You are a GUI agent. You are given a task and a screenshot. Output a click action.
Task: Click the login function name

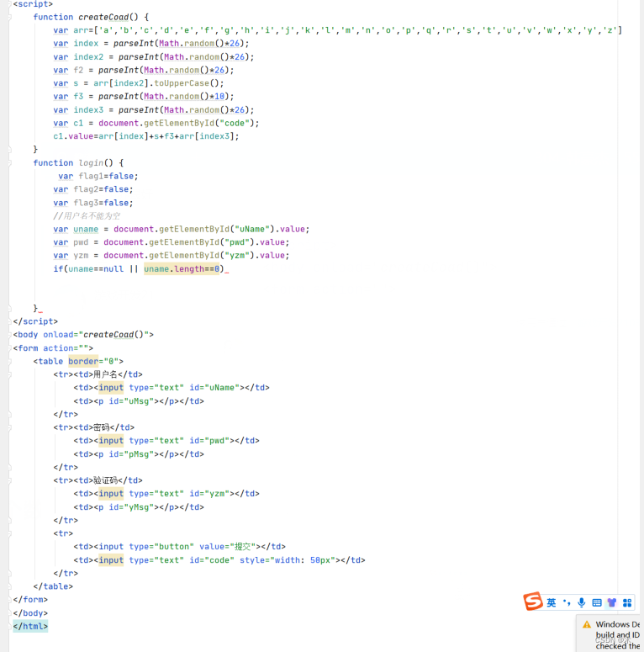[x=91, y=163]
